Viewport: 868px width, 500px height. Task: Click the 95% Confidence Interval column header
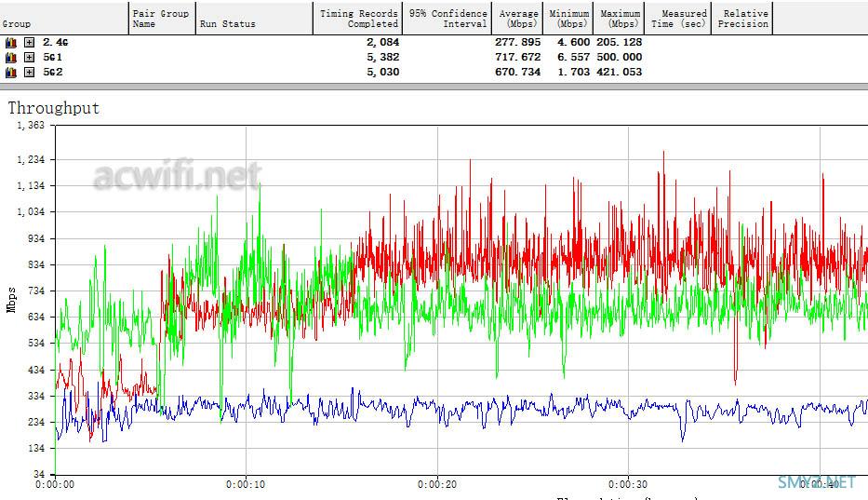coord(447,19)
